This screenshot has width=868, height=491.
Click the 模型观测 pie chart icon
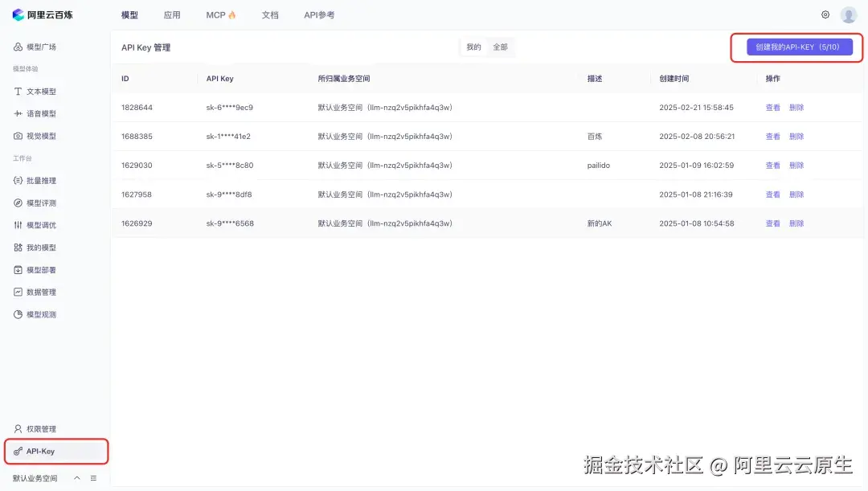18,314
